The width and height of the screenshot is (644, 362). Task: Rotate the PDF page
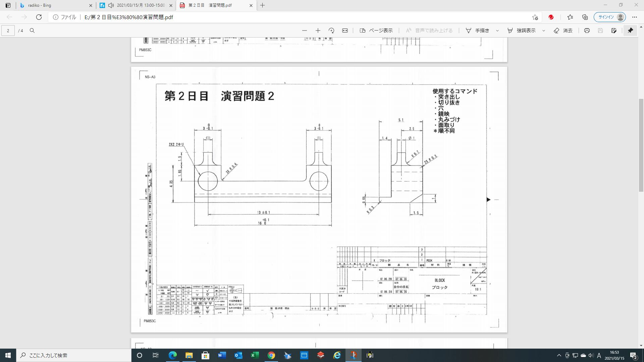(331, 31)
